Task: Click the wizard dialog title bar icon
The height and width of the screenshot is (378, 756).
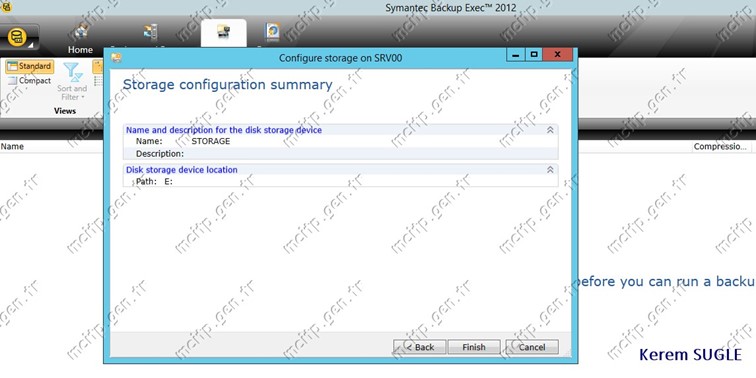Action: [x=116, y=58]
